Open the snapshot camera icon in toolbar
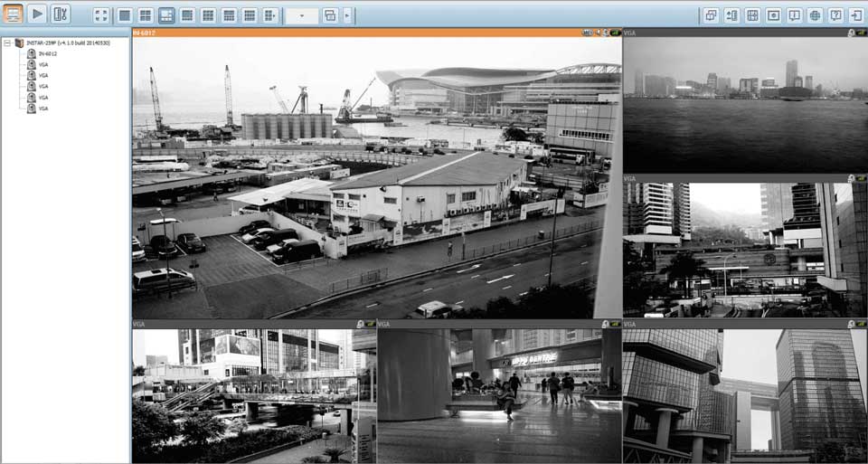Viewport: 868px width, 464px height. coord(773,15)
